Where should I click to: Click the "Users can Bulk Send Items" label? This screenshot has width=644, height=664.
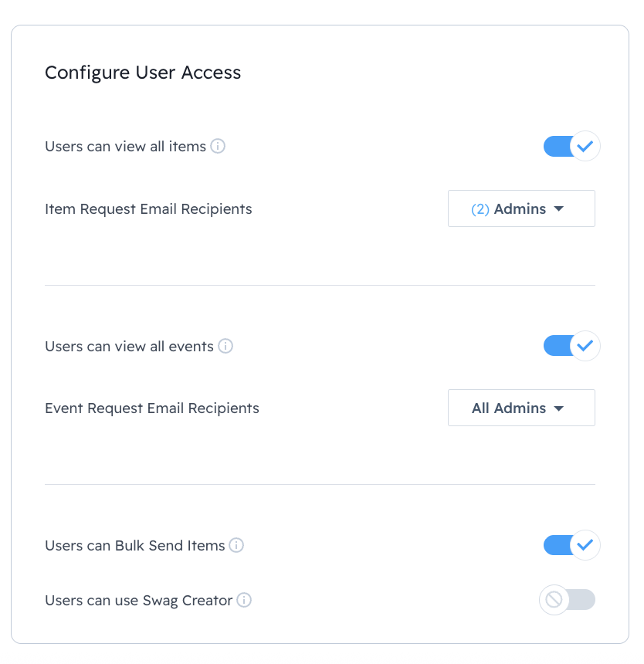[x=135, y=545]
